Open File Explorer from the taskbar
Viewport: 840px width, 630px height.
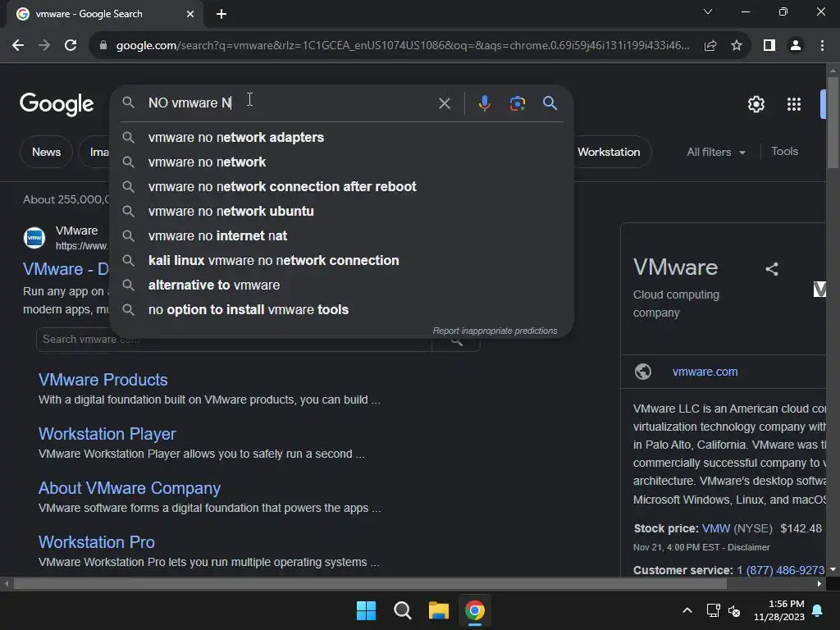(x=438, y=610)
